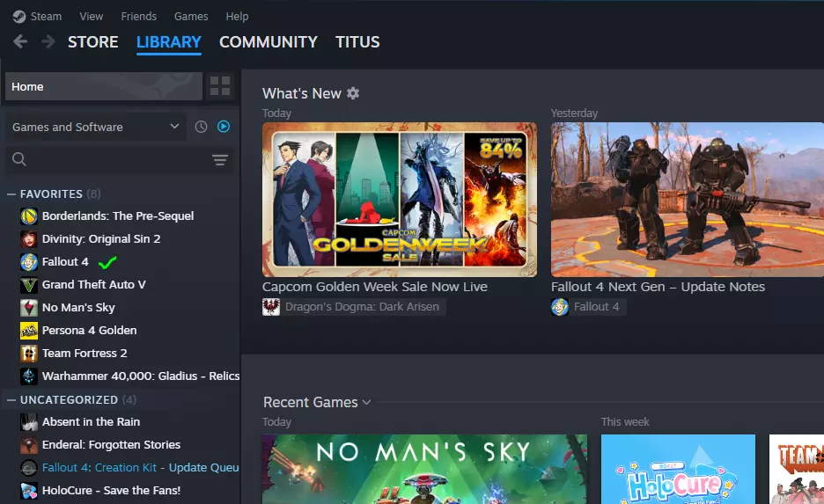Click Enderal: Forgotten Stories icon
The height and width of the screenshot is (504, 824).
29,445
